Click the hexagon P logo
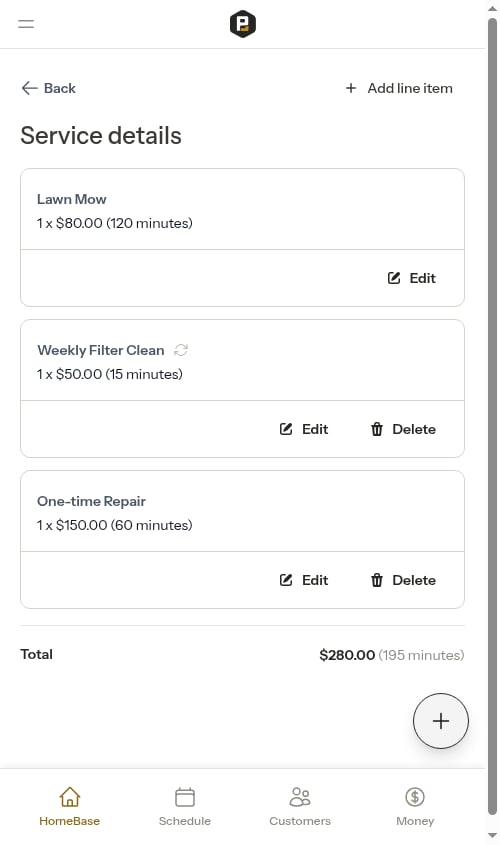 242,24
